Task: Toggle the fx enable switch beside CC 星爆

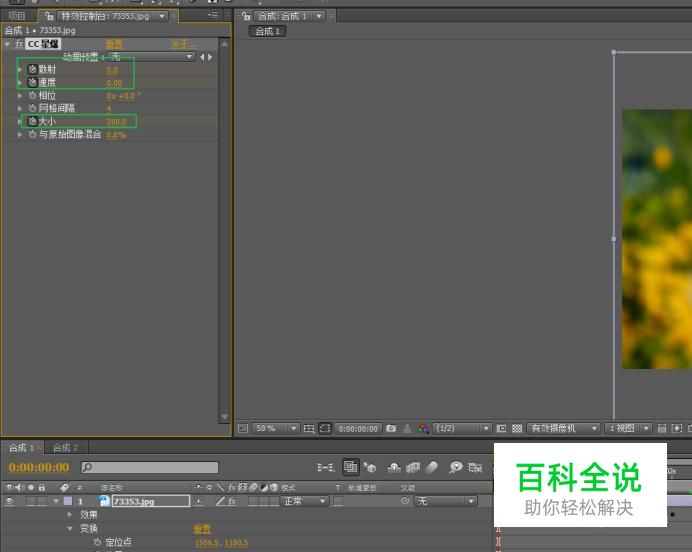Action: pyautogui.click(x=19, y=44)
